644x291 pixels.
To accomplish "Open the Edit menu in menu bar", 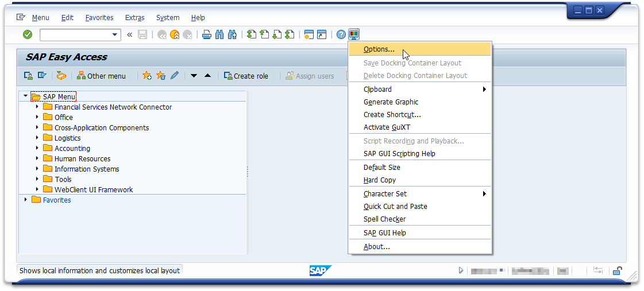I will (x=67, y=18).
